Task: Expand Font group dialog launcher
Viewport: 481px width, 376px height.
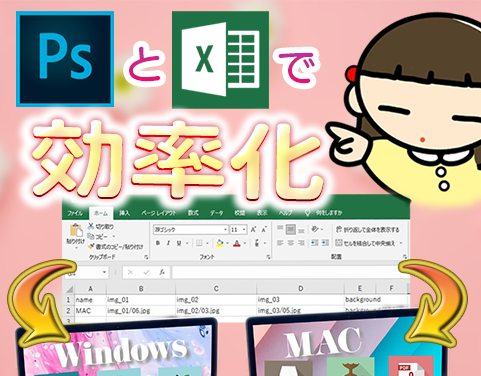Action: click(x=268, y=257)
